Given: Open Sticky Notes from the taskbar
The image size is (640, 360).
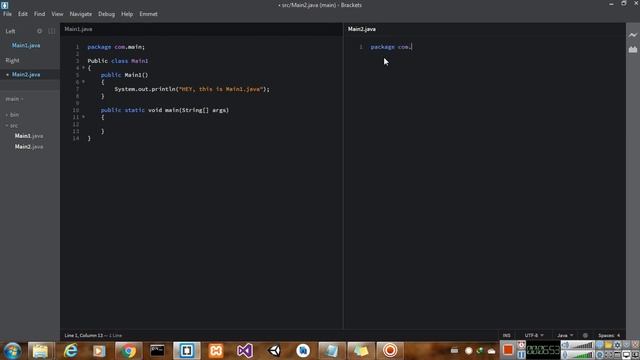Looking at the screenshot, I should 361,351.
